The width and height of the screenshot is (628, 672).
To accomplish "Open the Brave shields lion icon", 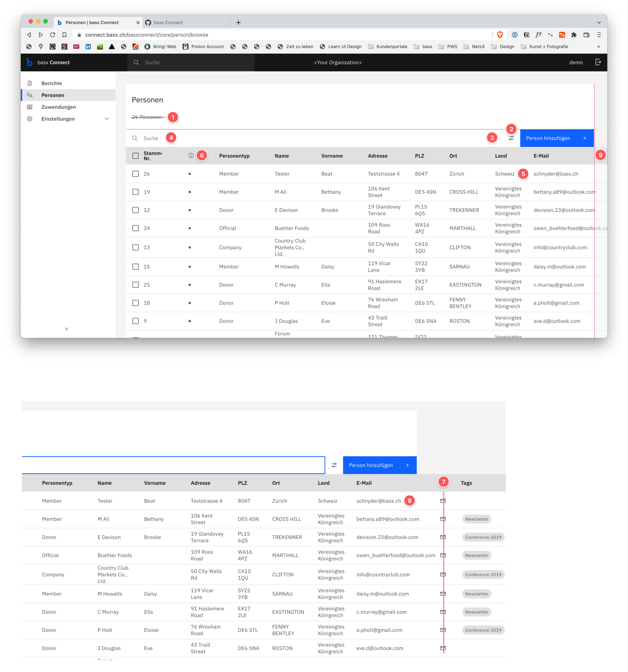I will tap(500, 35).
